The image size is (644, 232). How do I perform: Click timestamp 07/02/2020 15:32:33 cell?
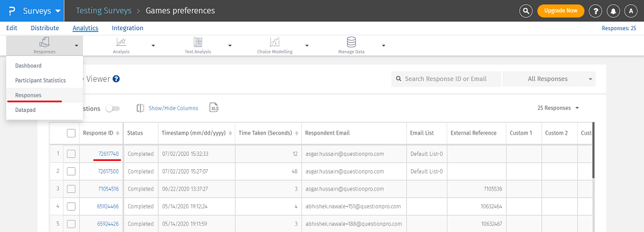point(196,154)
